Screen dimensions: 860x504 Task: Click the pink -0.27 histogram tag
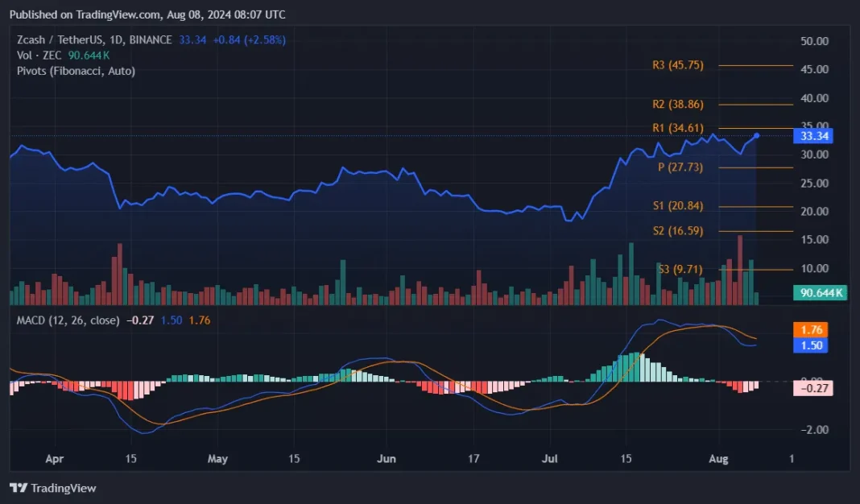pos(814,388)
